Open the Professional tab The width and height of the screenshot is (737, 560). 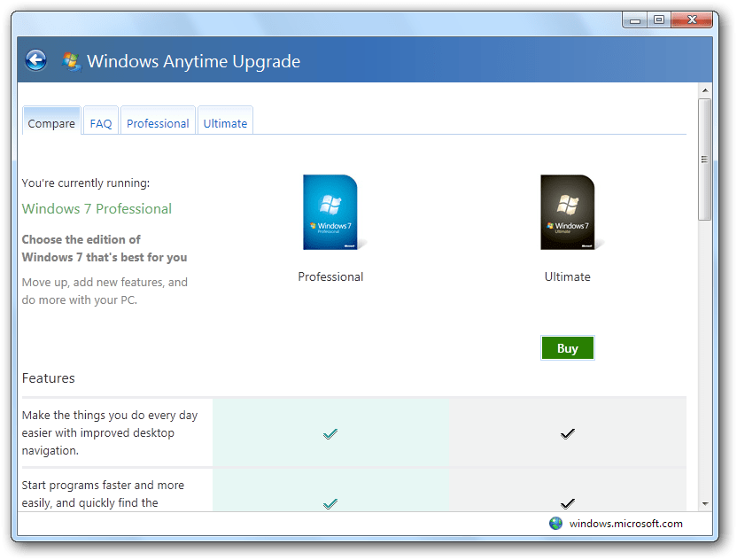pos(158,121)
